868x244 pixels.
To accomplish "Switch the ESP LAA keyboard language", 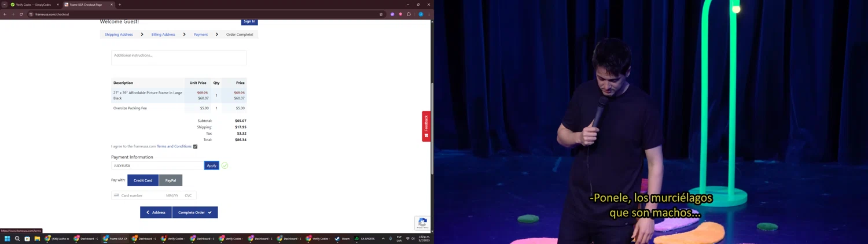I will (x=399, y=238).
